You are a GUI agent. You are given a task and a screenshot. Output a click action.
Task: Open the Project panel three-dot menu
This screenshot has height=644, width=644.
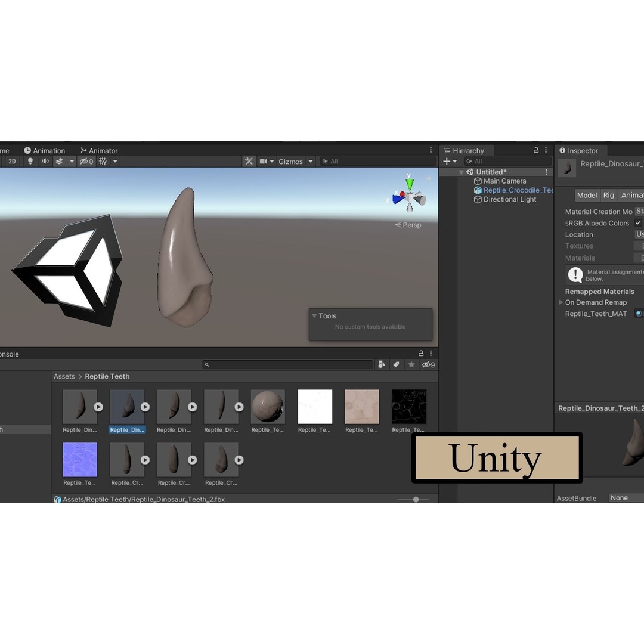click(431, 353)
